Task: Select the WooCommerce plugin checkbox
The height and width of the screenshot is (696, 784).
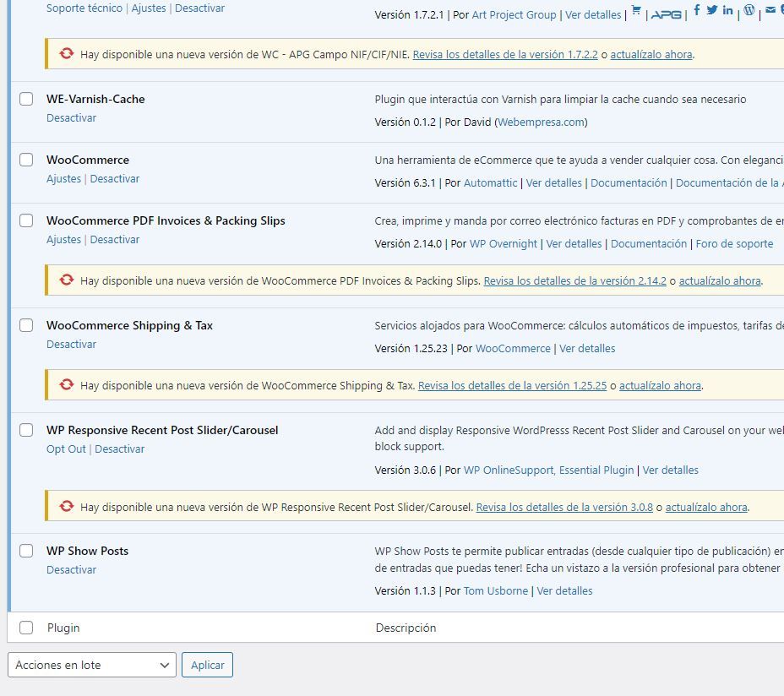Action: 26,160
